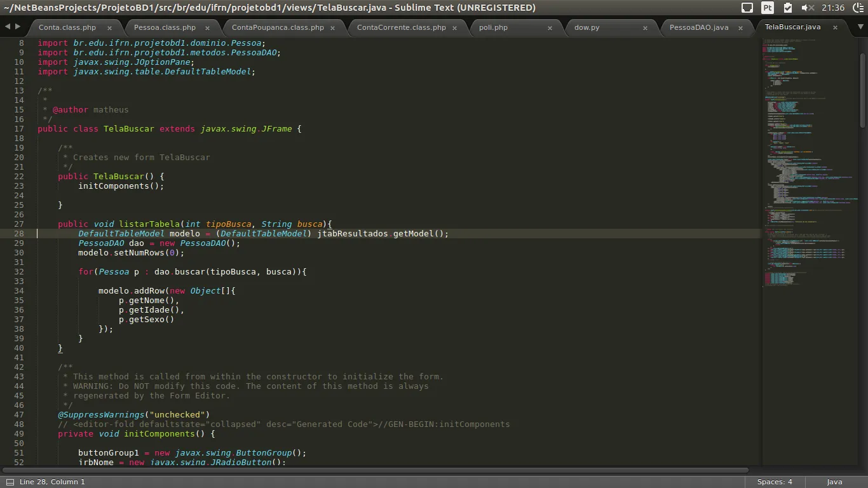Toggle the side bar status icon
The height and width of the screenshot is (488, 868).
pyautogui.click(x=10, y=482)
